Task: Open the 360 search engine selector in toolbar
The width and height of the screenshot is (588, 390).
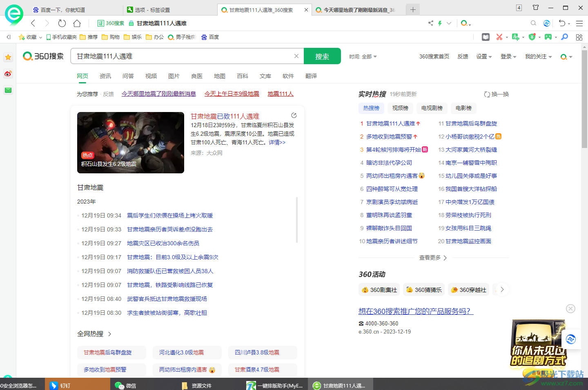Action: (465, 23)
